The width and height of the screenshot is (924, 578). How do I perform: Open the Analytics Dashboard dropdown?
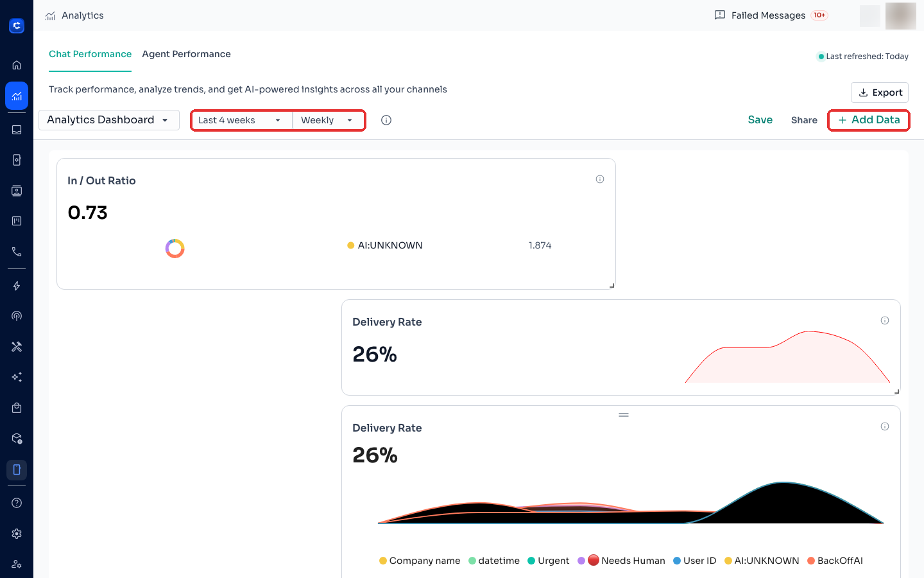pyautogui.click(x=109, y=120)
